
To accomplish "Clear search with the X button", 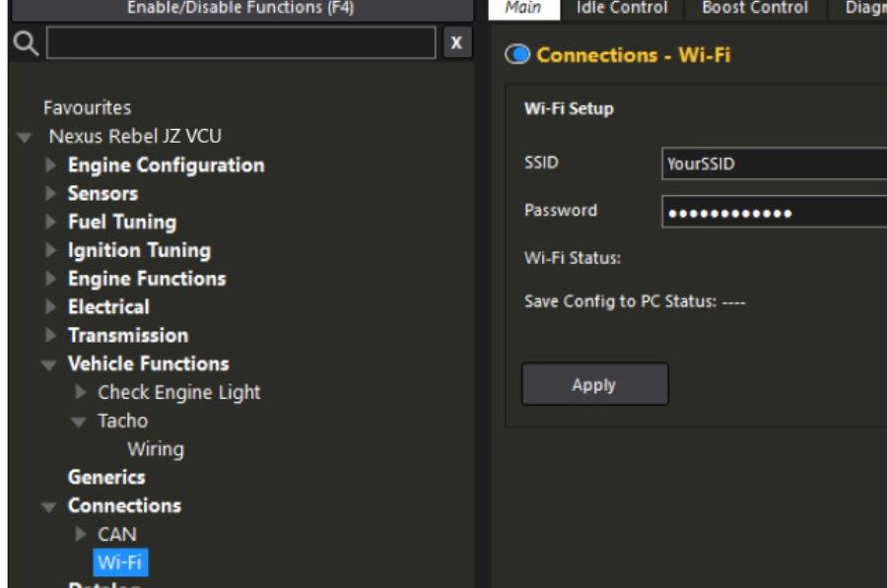I will [456, 42].
